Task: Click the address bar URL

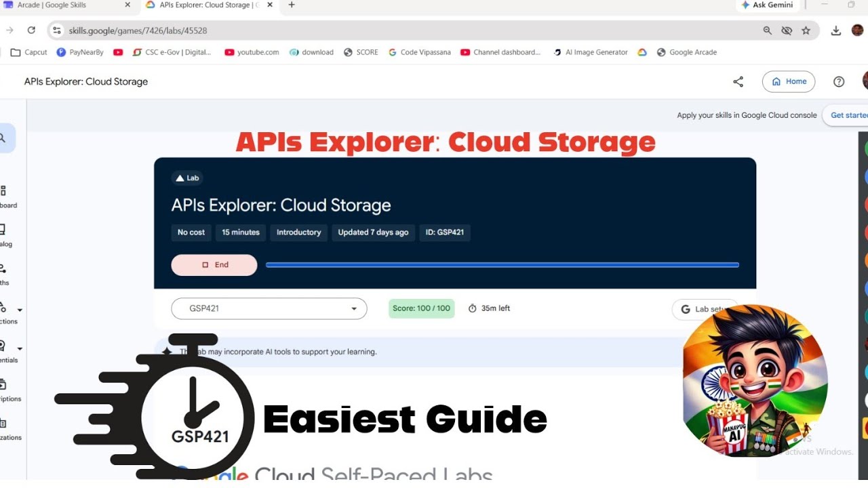Action: click(138, 30)
